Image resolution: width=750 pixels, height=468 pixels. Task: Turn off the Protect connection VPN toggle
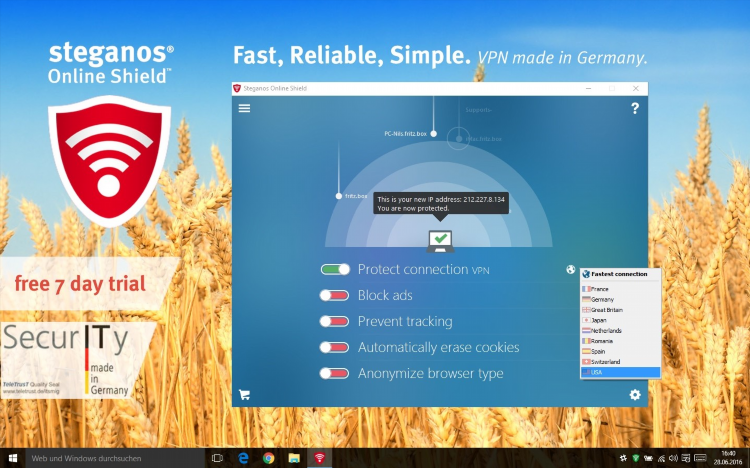point(335,269)
